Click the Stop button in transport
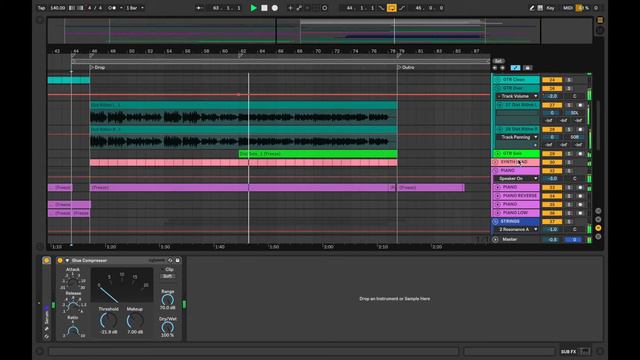The image size is (640, 360). pyautogui.click(x=264, y=8)
